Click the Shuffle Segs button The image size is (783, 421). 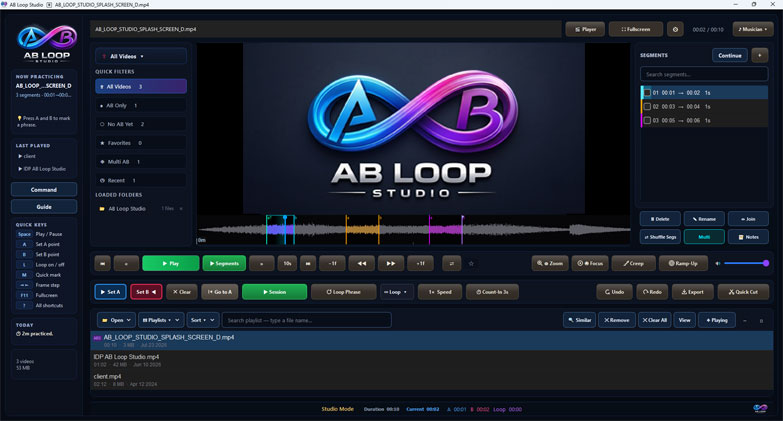(x=660, y=237)
